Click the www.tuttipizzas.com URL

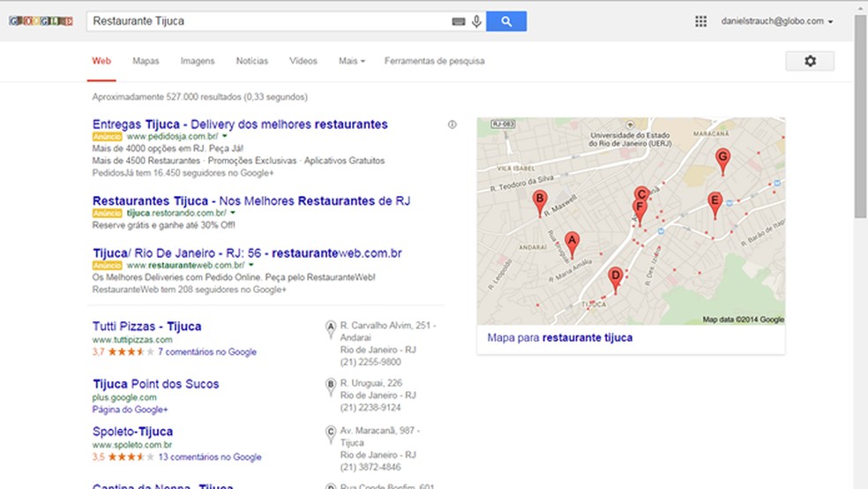coord(132,340)
